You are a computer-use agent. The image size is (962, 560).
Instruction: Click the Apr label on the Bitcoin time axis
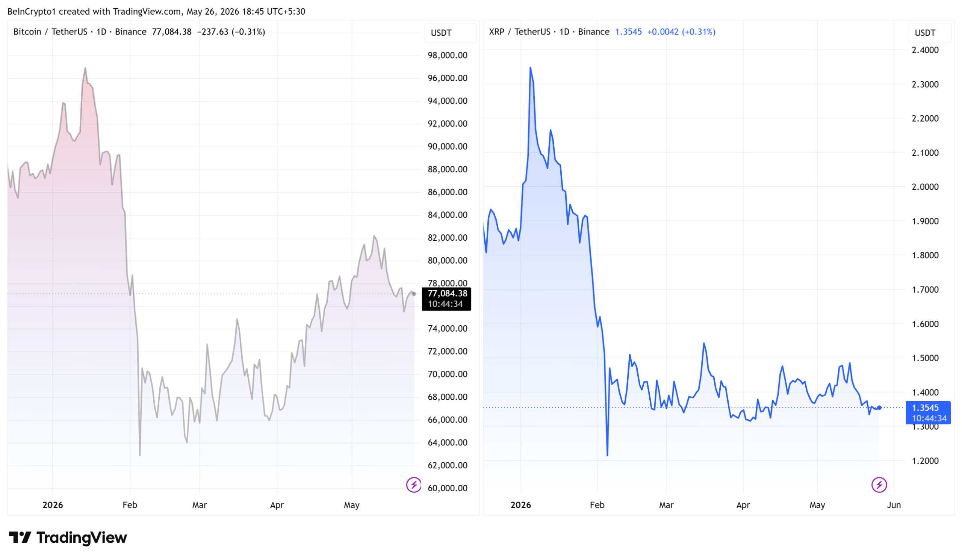tap(277, 505)
